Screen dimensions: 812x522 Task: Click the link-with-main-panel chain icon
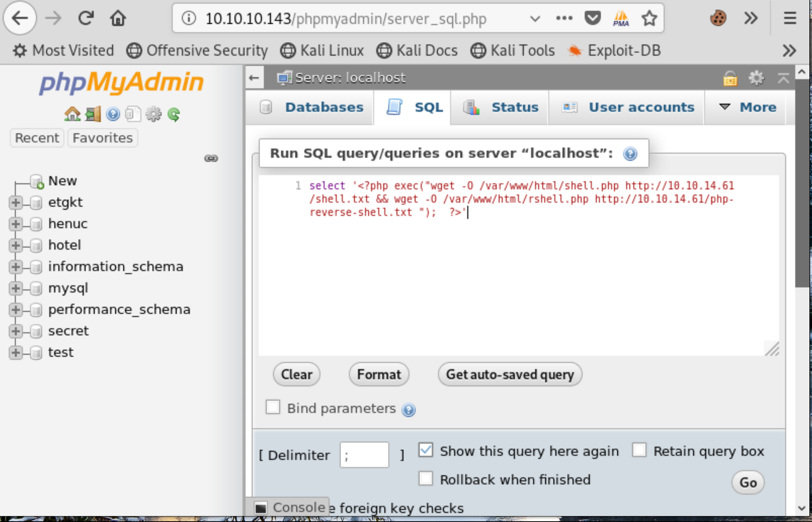tap(211, 158)
